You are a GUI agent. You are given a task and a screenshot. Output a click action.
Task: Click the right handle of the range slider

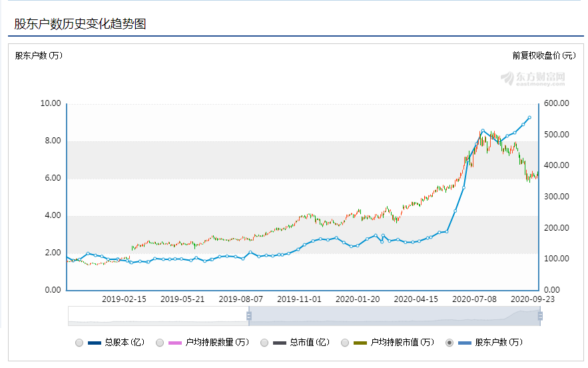pos(540,316)
